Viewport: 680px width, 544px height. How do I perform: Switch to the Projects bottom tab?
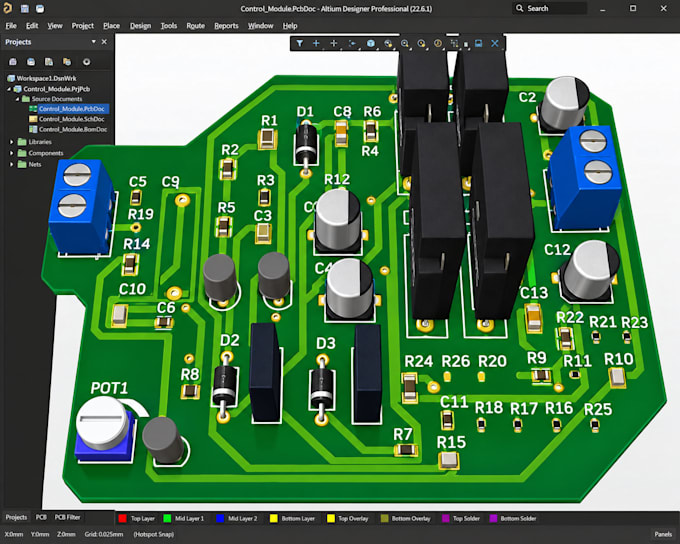(16, 517)
